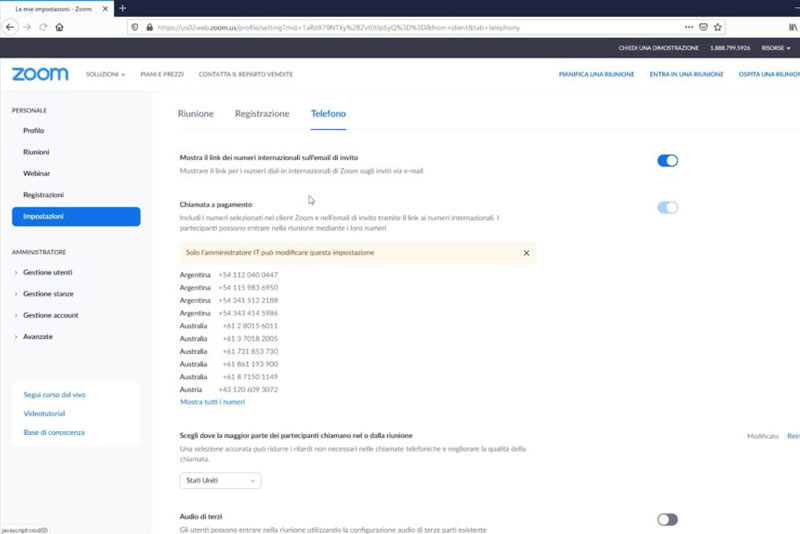Open the library icon in toolbar
Screen dimensions: 800x534
[793, 27]
